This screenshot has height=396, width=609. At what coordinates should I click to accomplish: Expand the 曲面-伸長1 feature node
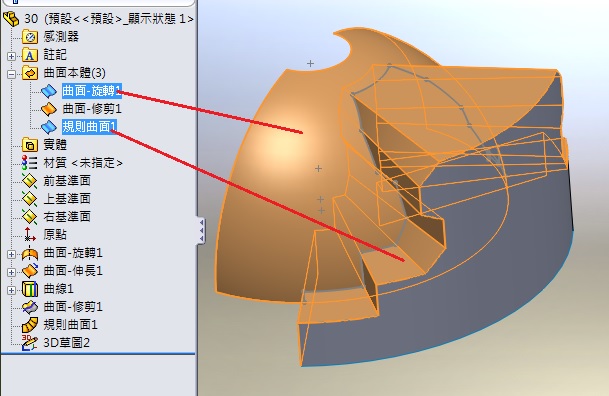[x=11, y=273]
